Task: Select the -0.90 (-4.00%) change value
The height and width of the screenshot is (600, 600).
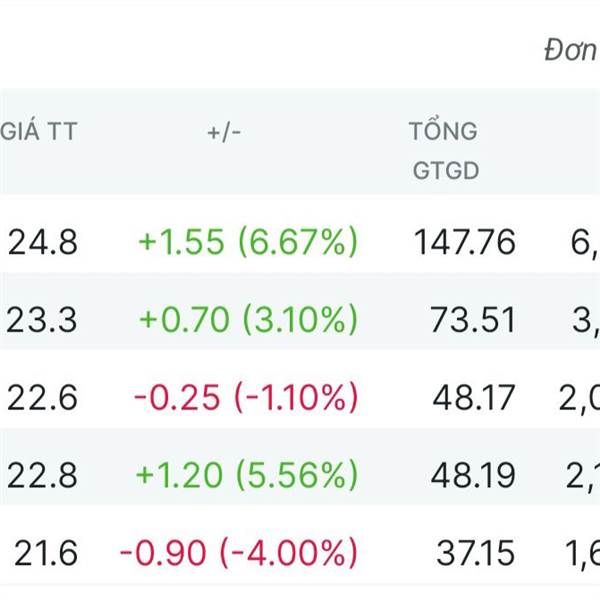Action: point(239,553)
